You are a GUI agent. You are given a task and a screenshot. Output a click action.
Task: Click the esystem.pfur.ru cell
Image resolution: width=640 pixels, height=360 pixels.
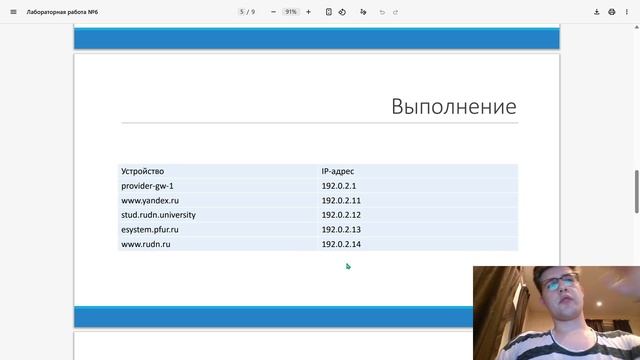(x=218, y=229)
